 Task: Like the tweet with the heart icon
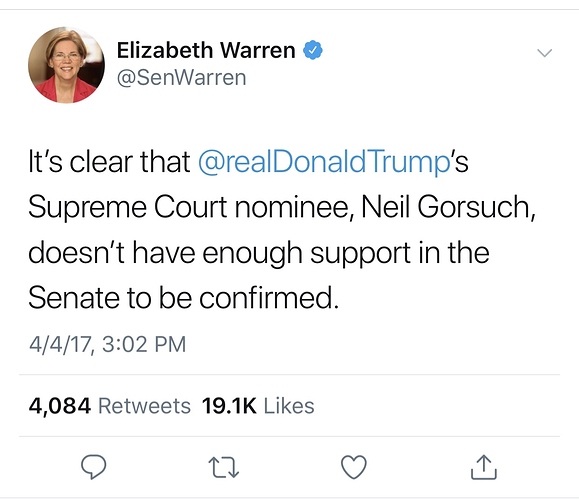point(354,467)
